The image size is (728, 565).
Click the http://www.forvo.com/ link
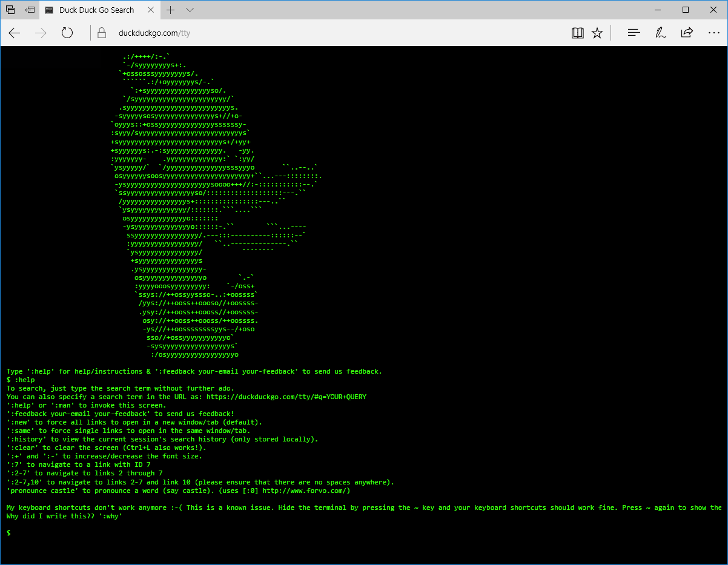306,491
